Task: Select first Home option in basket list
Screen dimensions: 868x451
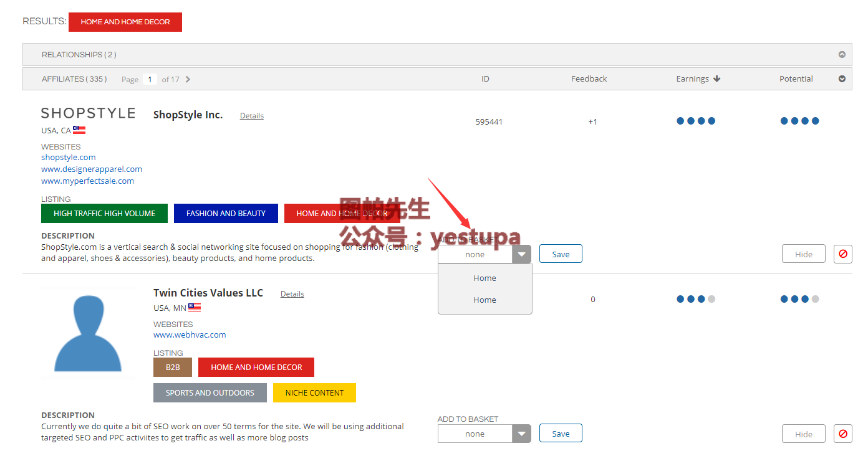Action: (485, 278)
